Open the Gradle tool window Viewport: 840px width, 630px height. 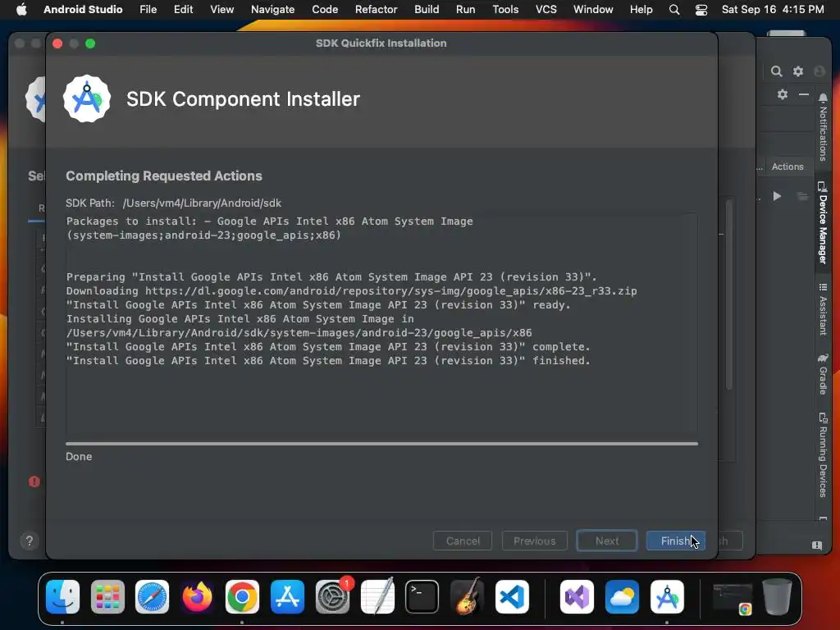pyautogui.click(x=823, y=373)
